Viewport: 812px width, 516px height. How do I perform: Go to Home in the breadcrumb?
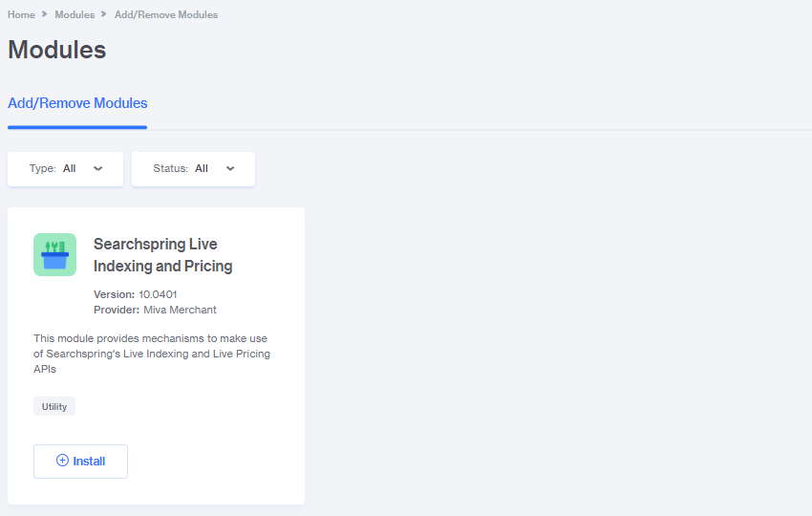[x=21, y=14]
